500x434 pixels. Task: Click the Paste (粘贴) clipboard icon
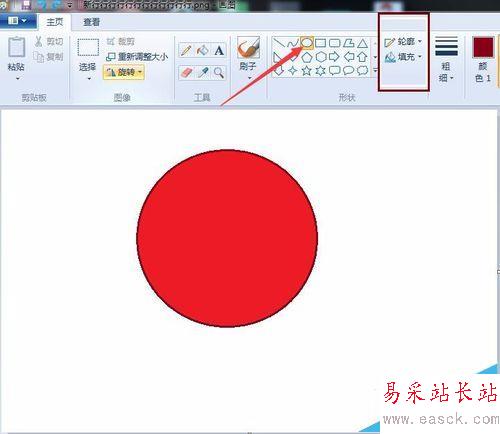(x=16, y=47)
